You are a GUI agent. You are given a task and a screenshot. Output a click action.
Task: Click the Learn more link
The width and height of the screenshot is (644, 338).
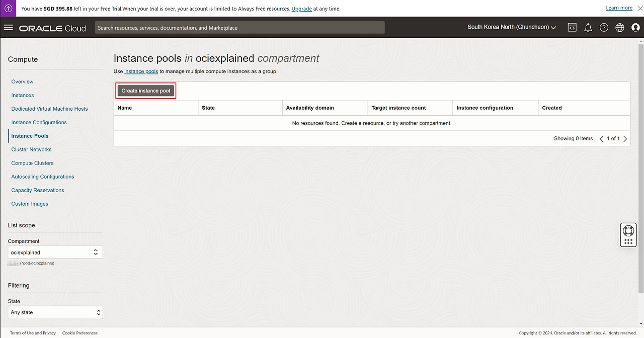619,8
